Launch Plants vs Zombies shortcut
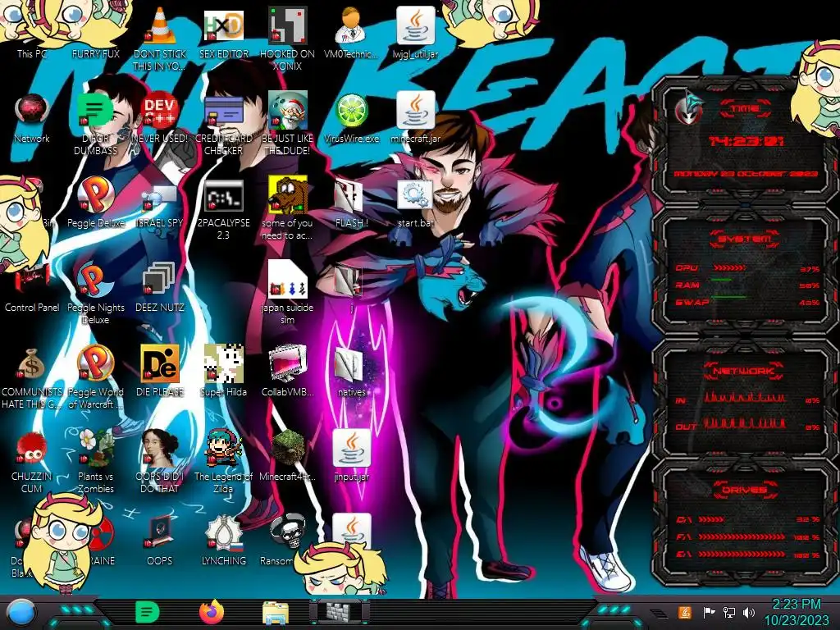 coord(96,461)
